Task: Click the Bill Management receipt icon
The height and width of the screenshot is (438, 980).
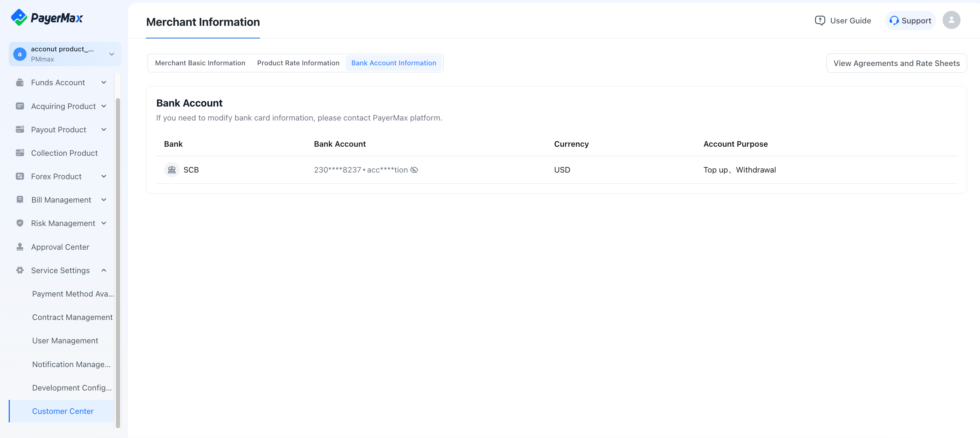Action: (20, 199)
